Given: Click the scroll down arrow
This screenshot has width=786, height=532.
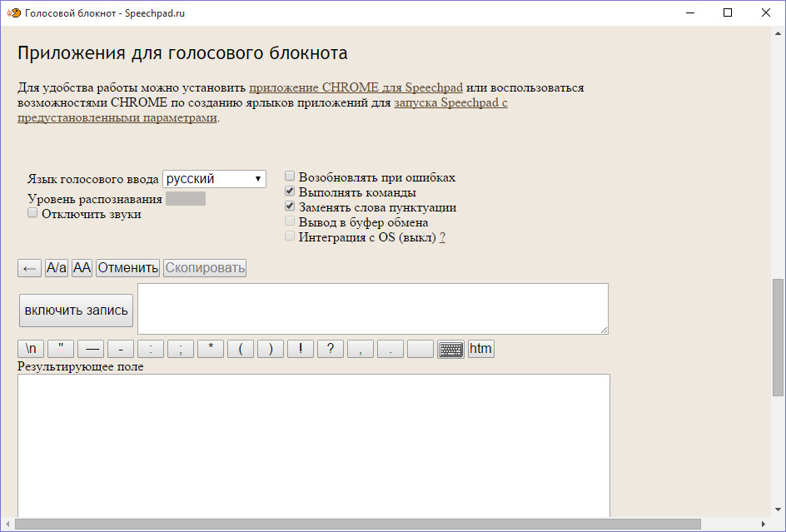Looking at the screenshot, I should (778, 510).
